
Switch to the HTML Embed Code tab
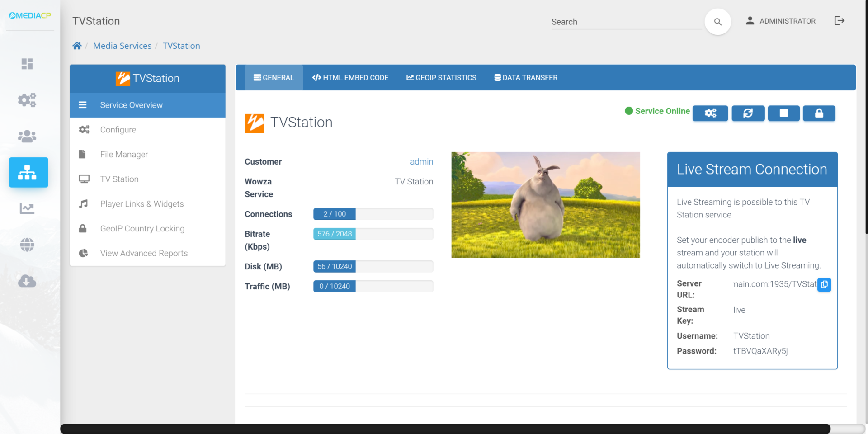350,78
